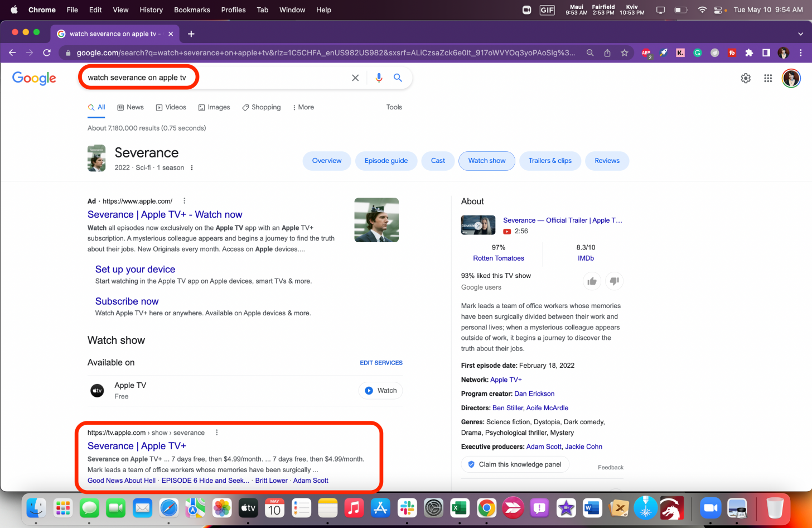
Task: Open Google search settings gear
Action: click(x=746, y=78)
